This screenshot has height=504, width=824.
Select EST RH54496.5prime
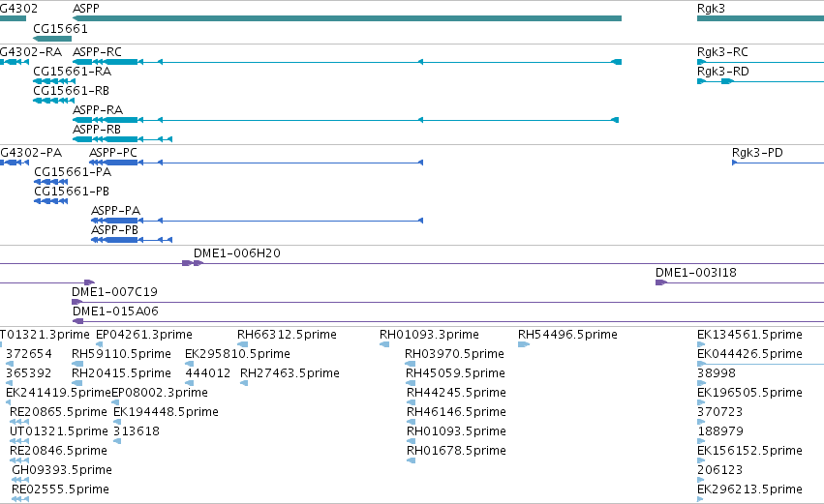(x=567, y=335)
